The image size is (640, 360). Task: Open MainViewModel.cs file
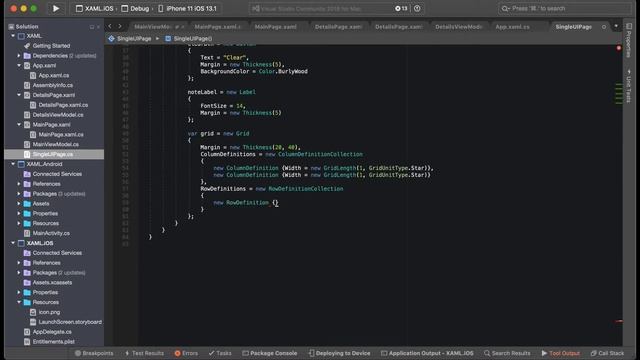(55, 144)
